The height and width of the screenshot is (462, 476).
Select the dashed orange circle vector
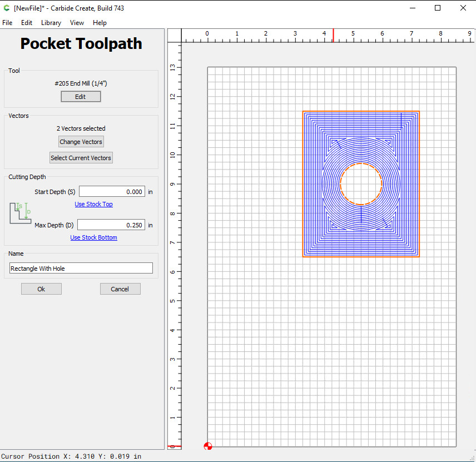click(340, 185)
